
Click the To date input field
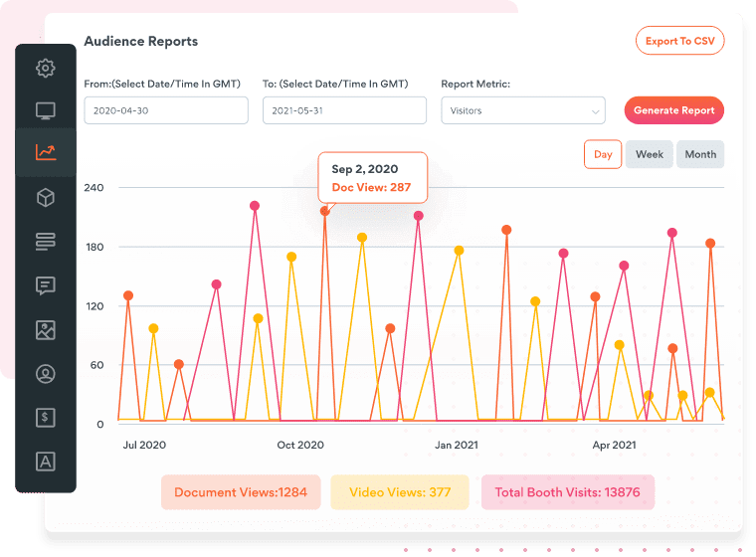[x=344, y=110]
